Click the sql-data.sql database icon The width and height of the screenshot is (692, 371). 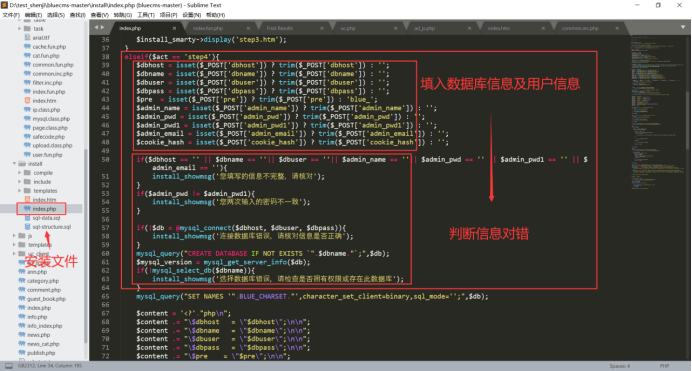click(27, 218)
